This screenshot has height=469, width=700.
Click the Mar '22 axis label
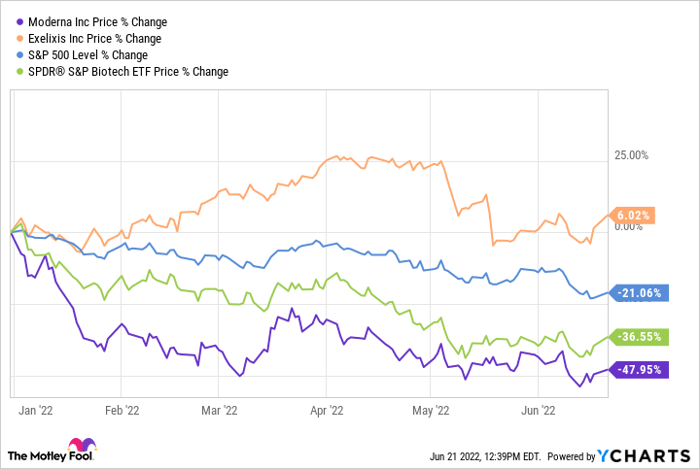pyautogui.click(x=219, y=408)
